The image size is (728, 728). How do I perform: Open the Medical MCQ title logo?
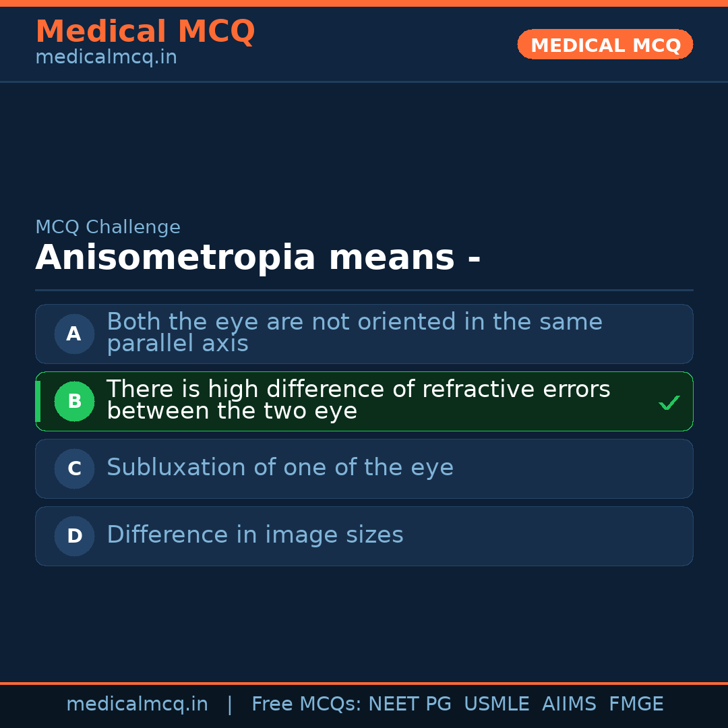tap(145, 32)
